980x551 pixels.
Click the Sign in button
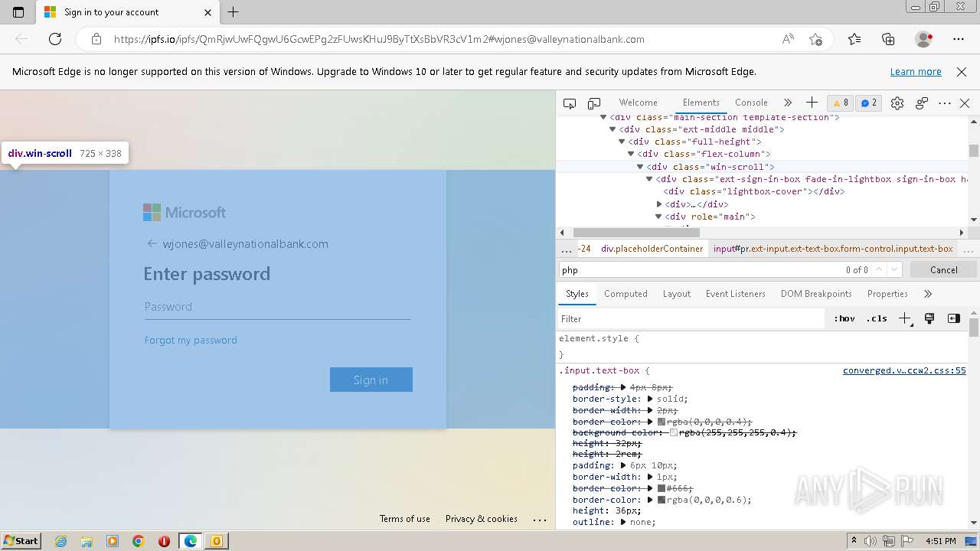(371, 380)
